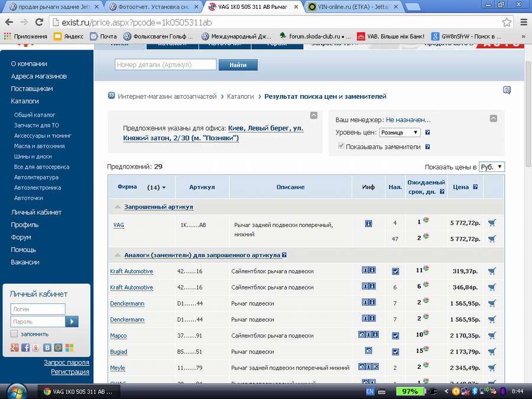532x399 pixels.
Task: Open Denckermann link in first Denckermann row
Action: 127,303
